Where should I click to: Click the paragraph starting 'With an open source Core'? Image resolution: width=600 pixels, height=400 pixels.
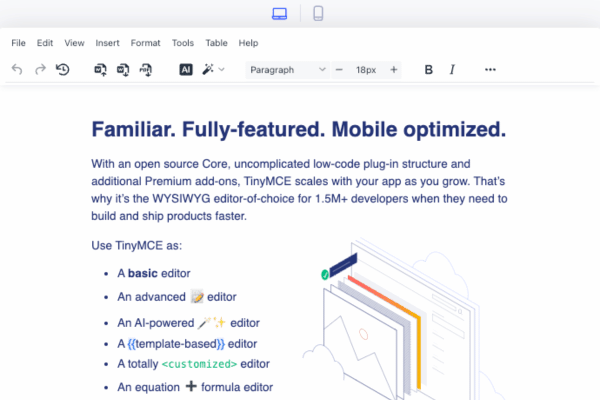pos(299,190)
